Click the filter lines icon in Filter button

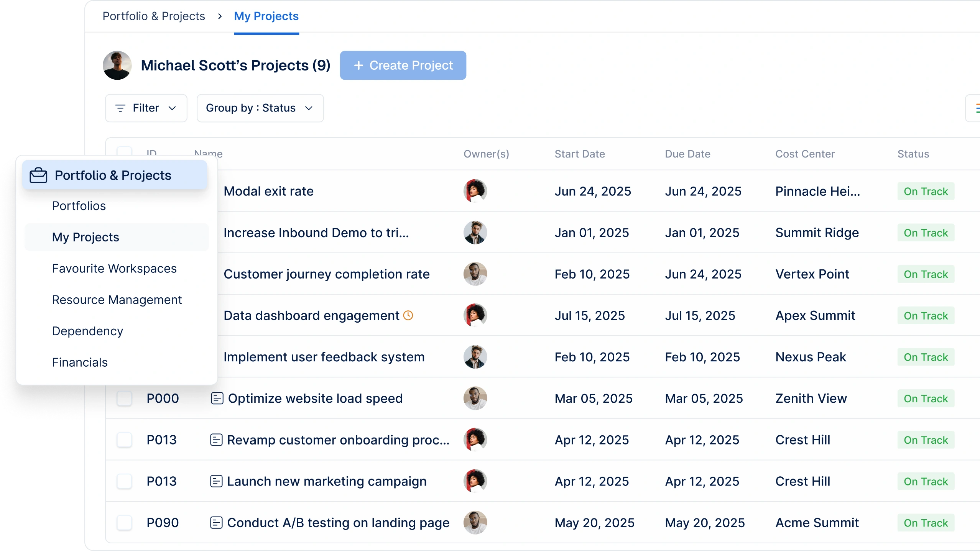point(120,108)
